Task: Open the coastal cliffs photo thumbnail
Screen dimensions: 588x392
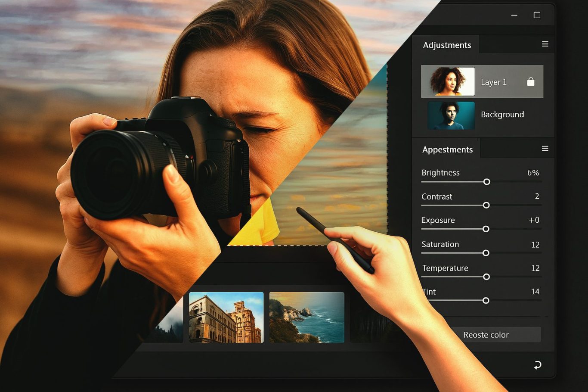Action: pos(306,317)
